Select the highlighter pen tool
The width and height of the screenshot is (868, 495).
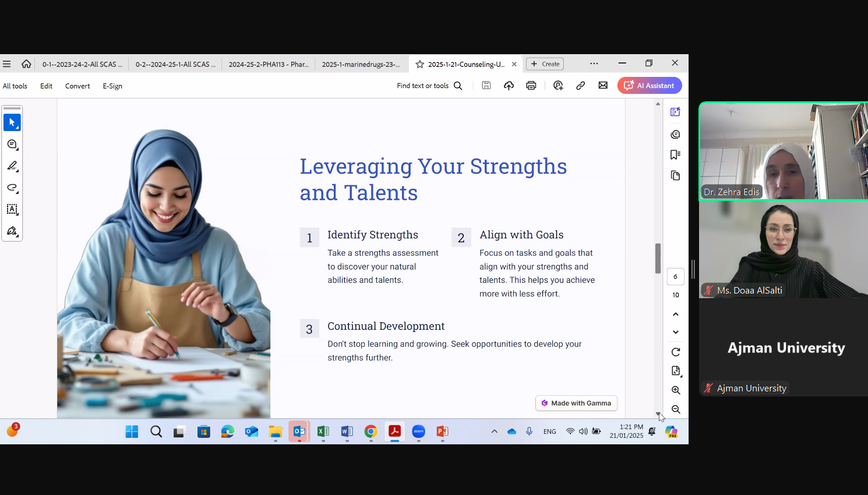coord(12,166)
